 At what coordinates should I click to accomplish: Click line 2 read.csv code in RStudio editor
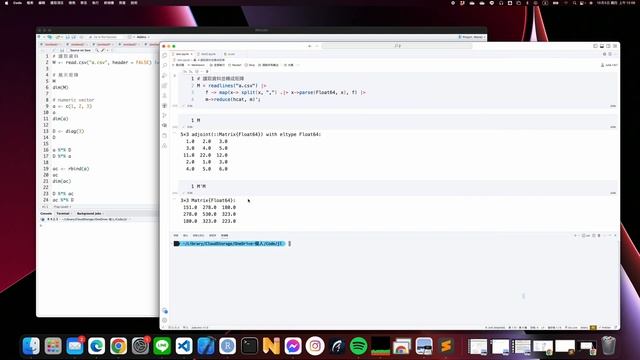(102, 62)
